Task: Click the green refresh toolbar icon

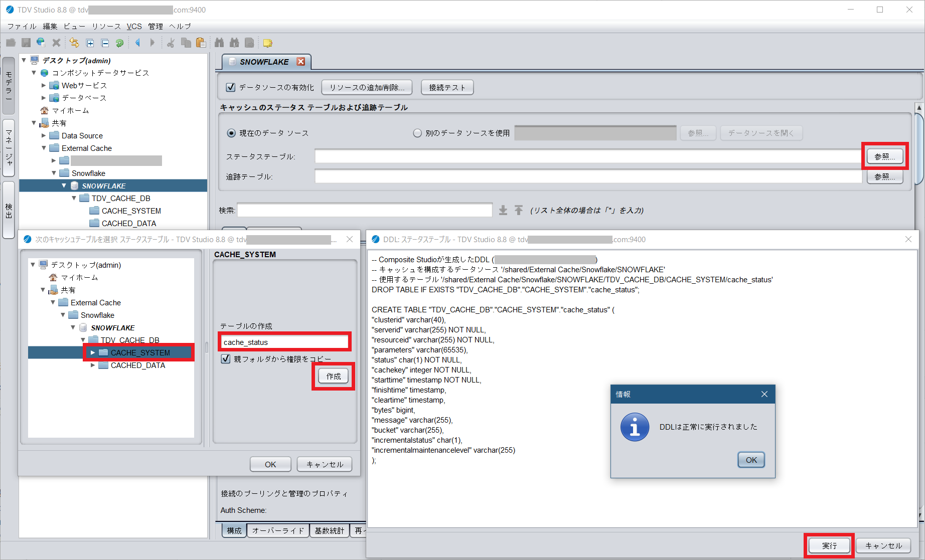Action: 119,43
